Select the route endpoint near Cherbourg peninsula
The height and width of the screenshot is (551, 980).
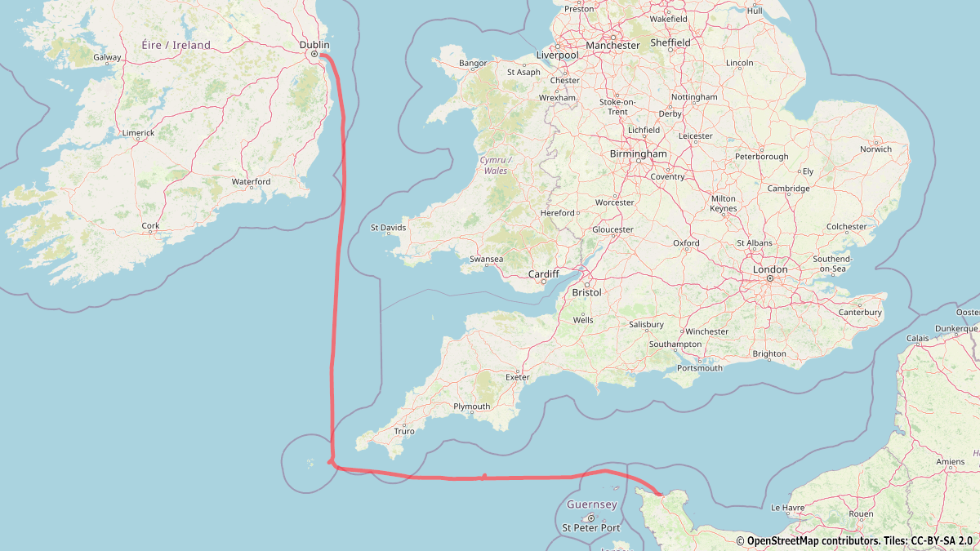pos(659,493)
